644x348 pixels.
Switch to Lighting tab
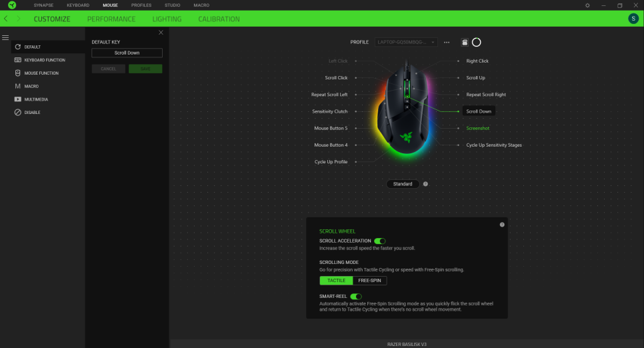167,19
